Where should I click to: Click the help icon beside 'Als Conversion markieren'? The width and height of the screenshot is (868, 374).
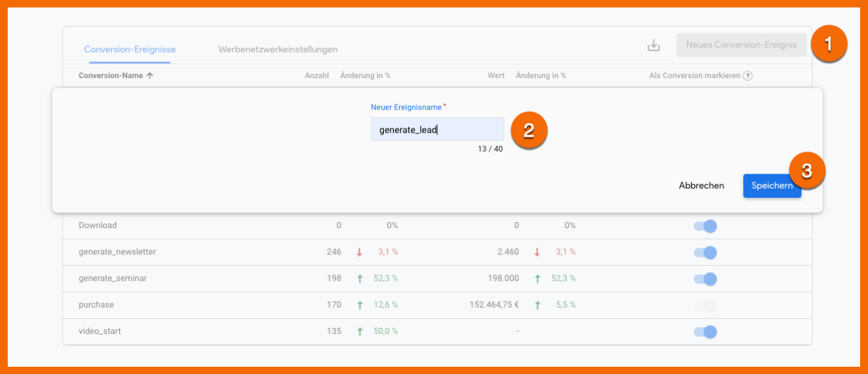coord(748,76)
